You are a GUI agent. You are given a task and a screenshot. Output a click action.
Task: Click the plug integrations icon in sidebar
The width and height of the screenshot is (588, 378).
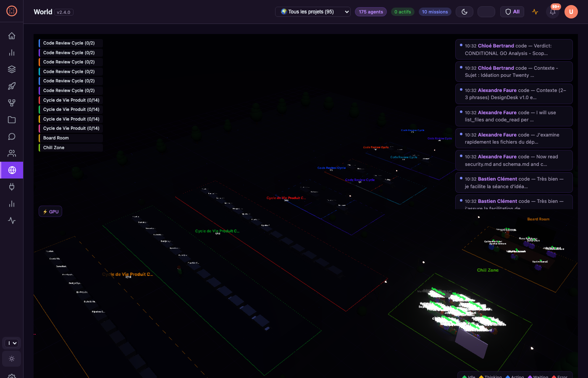[12, 187]
